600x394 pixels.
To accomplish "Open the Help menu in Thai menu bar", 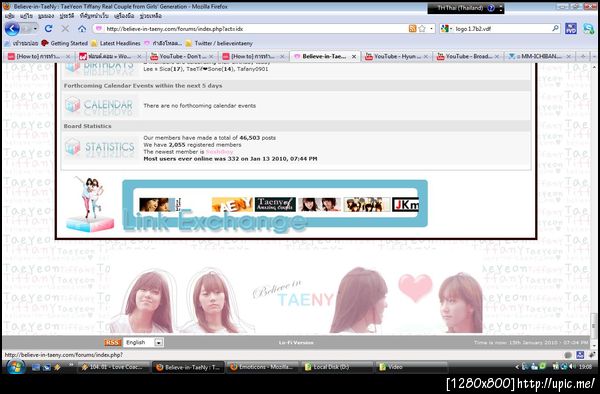I will pos(150,16).
